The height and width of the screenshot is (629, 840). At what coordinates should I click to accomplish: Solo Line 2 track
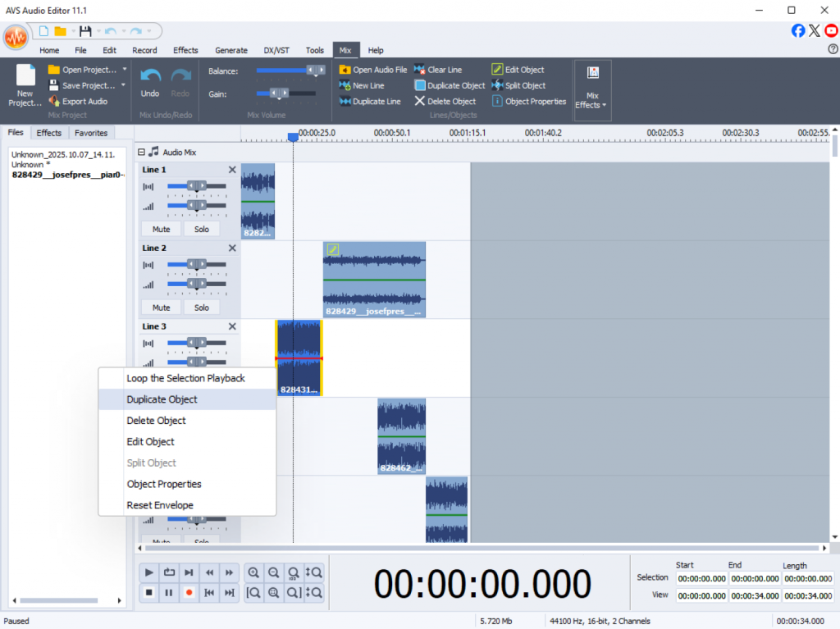(202, 308)
